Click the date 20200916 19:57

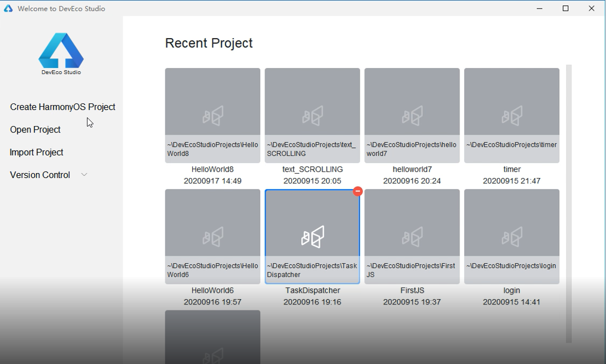(213, 302)
